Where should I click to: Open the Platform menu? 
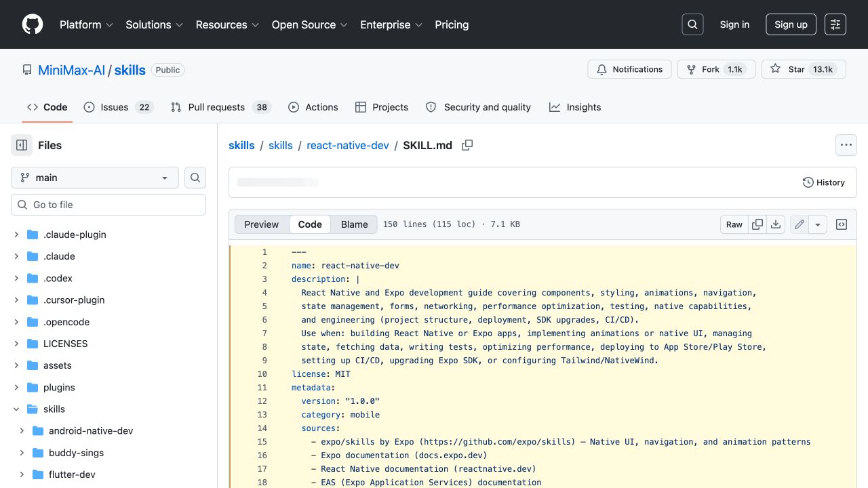coord(87,24)
